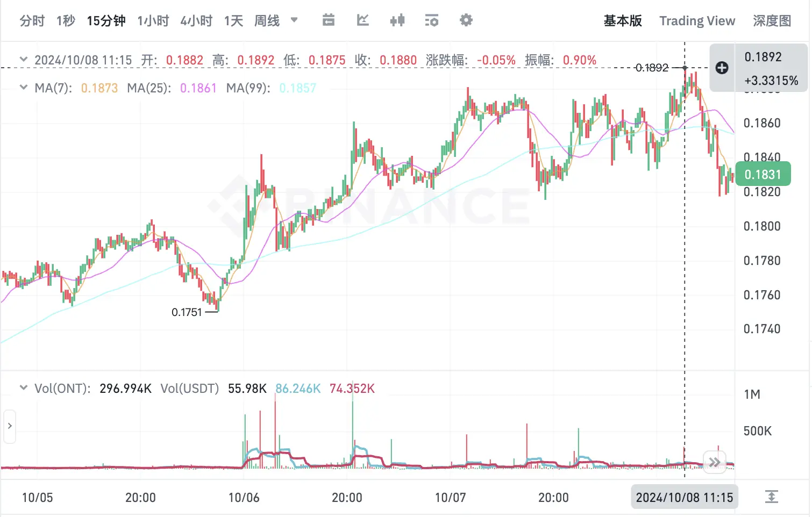
Task: Select the 分时 time-sharing mode
Action: point(32,20)
